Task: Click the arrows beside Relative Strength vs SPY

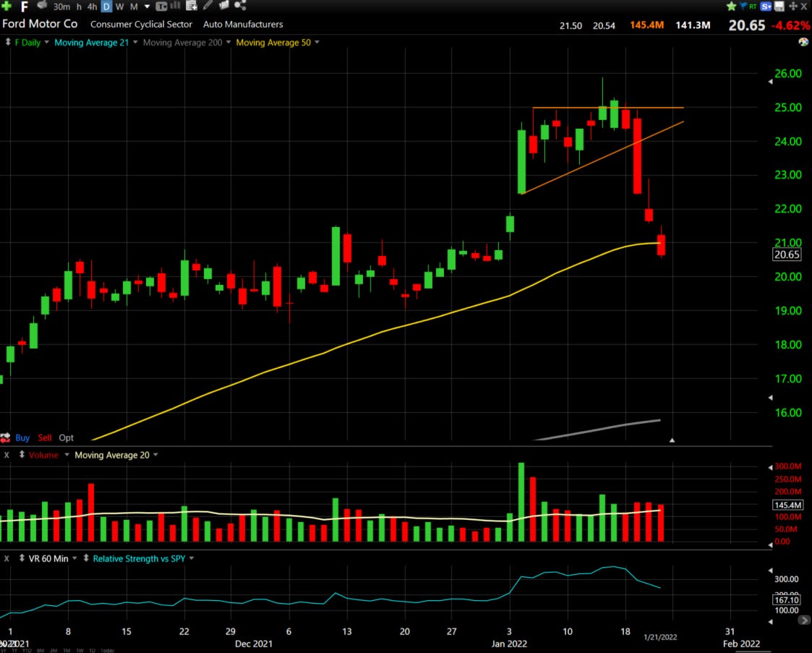Action: pyautogui.click(x=86, y=558)
